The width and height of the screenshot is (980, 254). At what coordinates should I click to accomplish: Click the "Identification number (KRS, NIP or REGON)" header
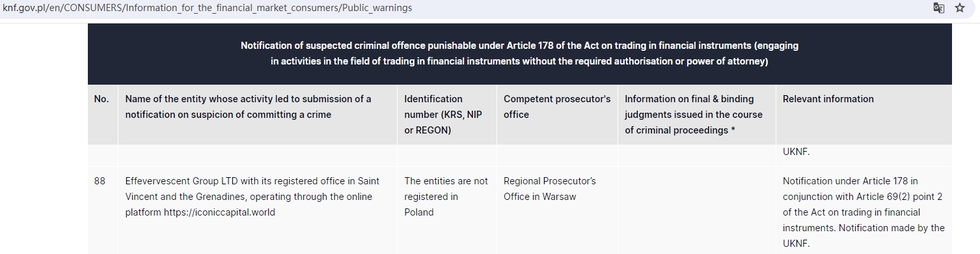(x=442, y=115)
